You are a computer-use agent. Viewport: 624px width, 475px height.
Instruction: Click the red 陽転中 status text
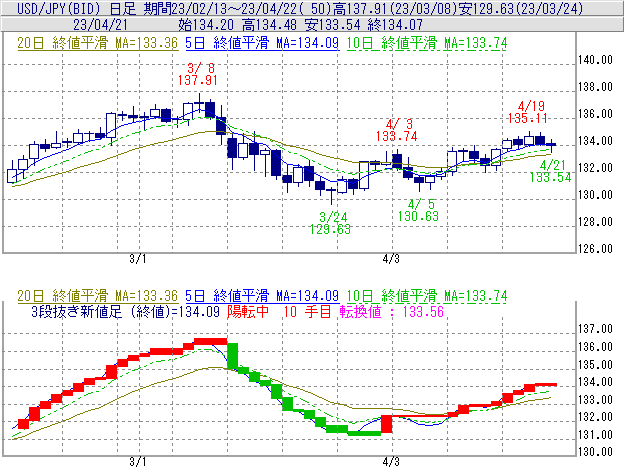[x=248, y=311]
